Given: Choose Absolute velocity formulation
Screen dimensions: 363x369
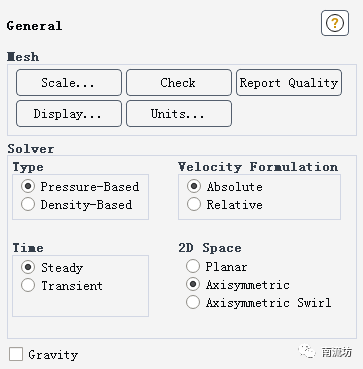Looking at the screenshot, I should point(194,186).
